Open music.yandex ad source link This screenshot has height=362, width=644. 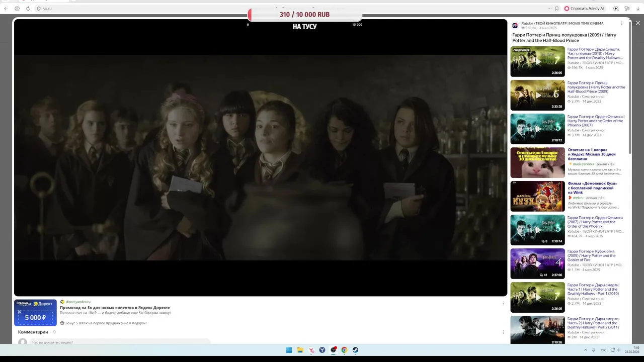pos(583,164)
